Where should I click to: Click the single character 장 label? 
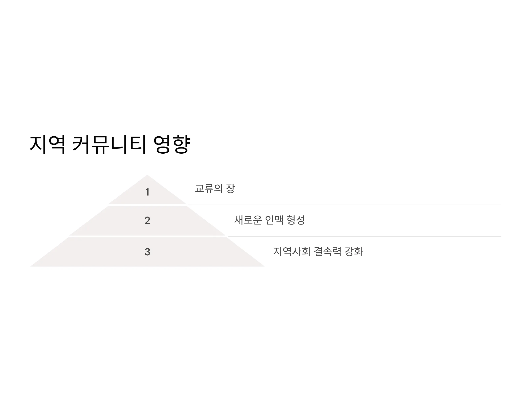click(230, 189)
